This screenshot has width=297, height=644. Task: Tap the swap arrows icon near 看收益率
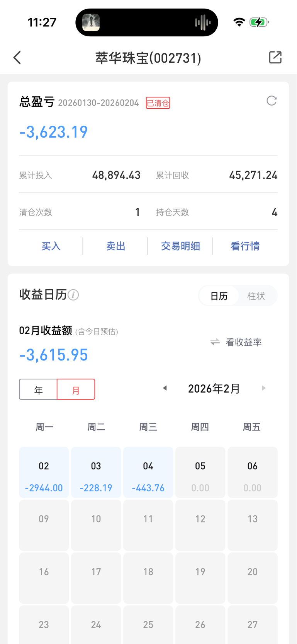pyautogui.click(x=215, y=342)
